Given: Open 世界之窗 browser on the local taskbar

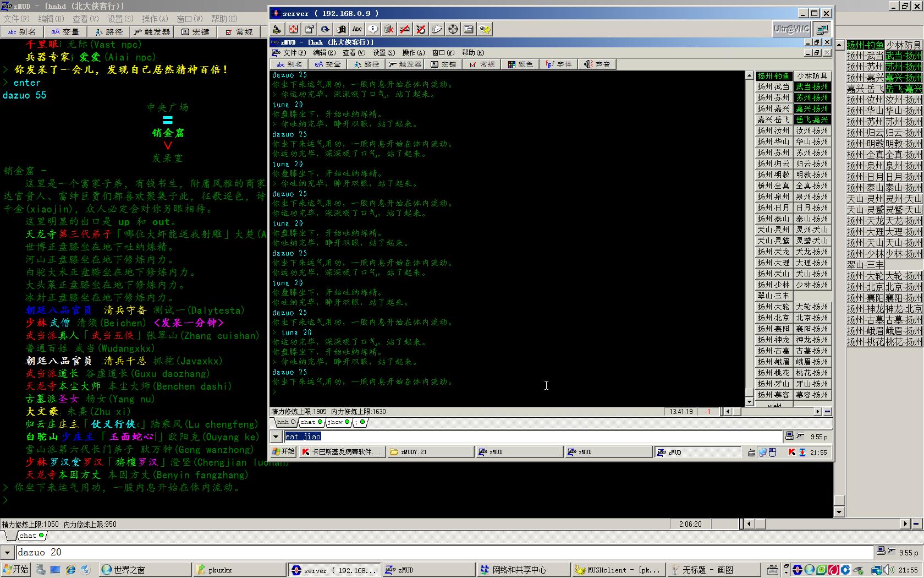Looking at the screenshot, I should [145, 570].
